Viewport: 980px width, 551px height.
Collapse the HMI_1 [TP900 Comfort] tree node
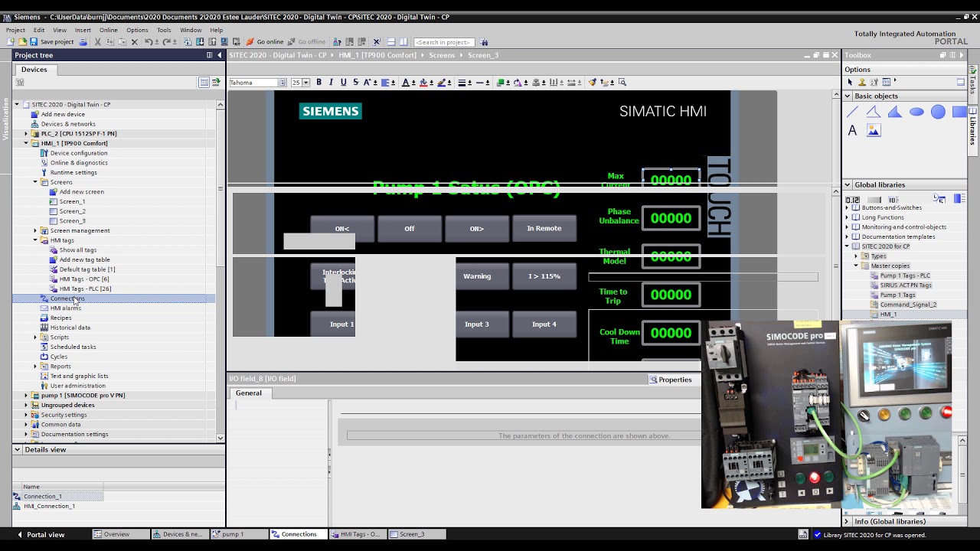25,143
